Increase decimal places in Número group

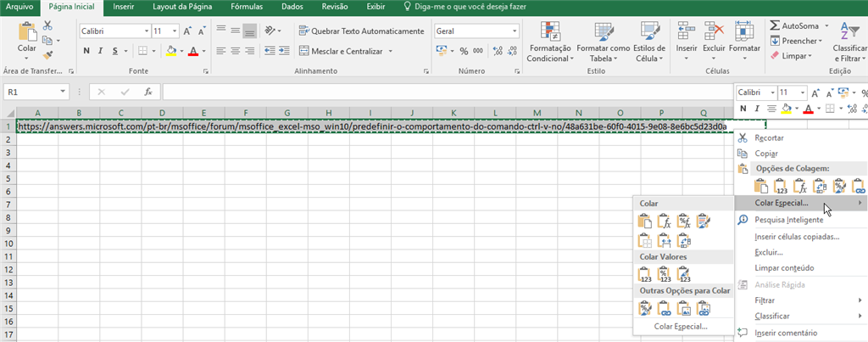click(x=497, y=51)
